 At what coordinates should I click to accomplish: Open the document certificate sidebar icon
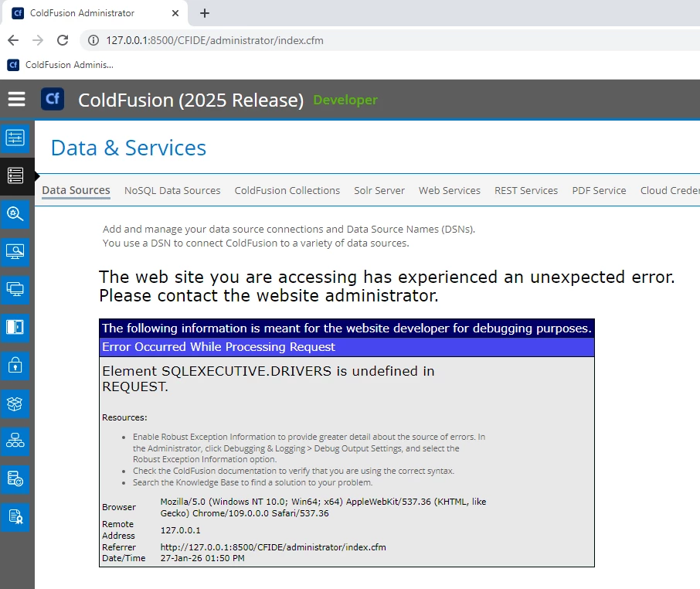click(x=15, y=517)
